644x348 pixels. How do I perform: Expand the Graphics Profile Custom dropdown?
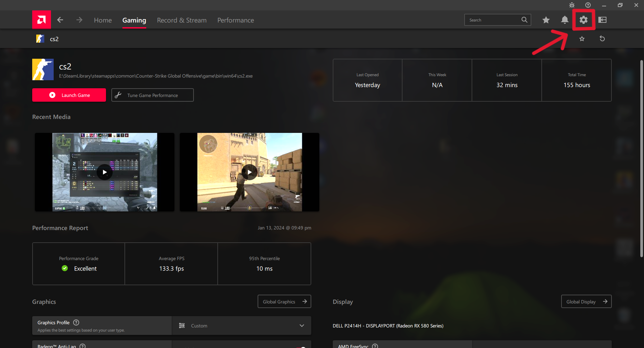pyautogui.click(x=241, y=326)
